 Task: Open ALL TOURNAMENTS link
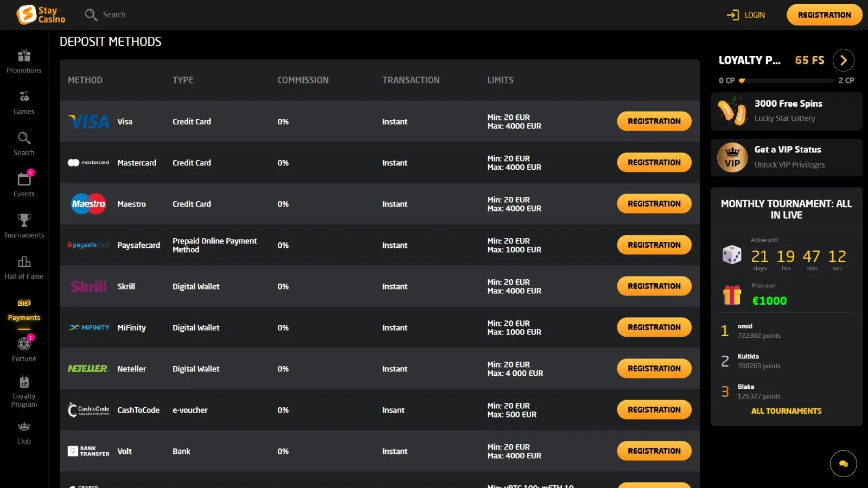786,411
